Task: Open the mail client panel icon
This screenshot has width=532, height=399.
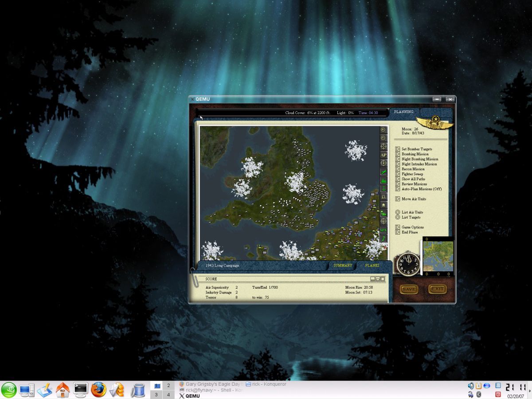Action: (x=117, y=390)
